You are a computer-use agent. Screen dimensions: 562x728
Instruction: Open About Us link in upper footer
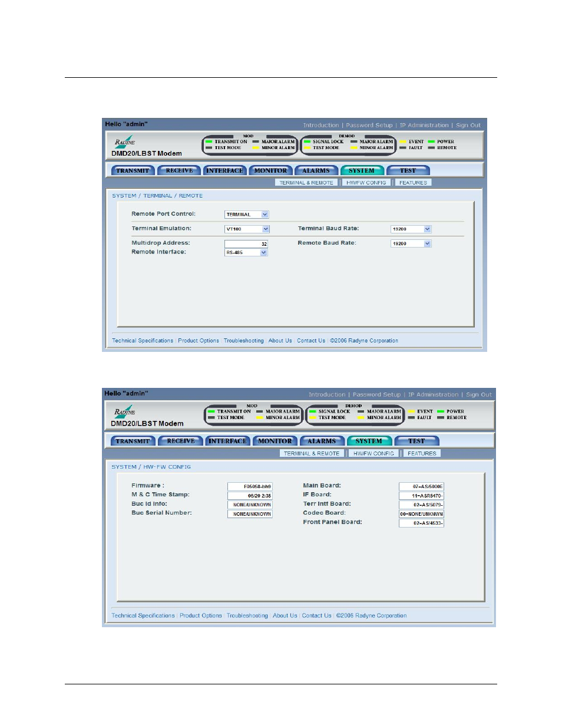click(x=280, y=341)
